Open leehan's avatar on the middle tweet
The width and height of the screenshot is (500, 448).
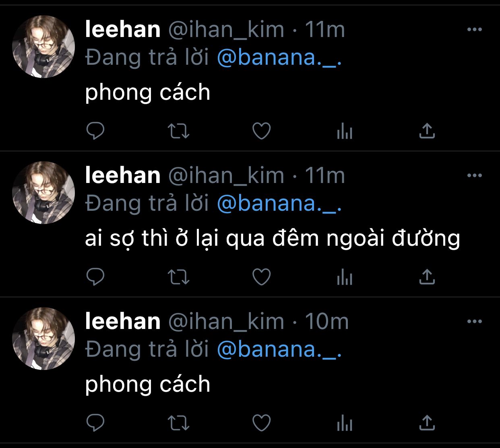[43, 193]
